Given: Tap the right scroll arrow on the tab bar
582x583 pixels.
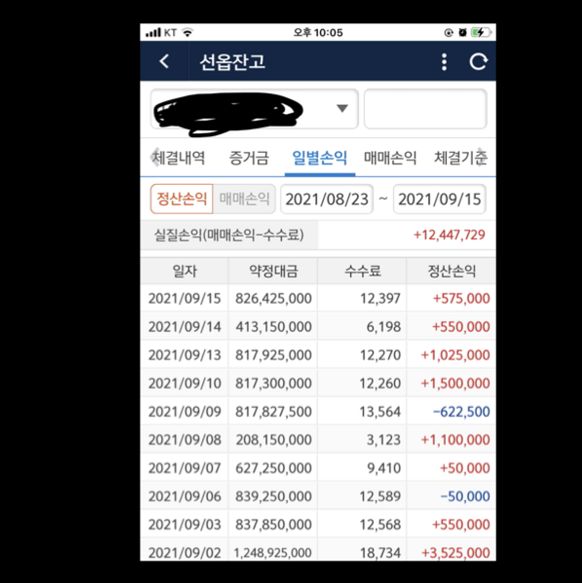Looking at the screenshot, I should (x=481, y=157).
